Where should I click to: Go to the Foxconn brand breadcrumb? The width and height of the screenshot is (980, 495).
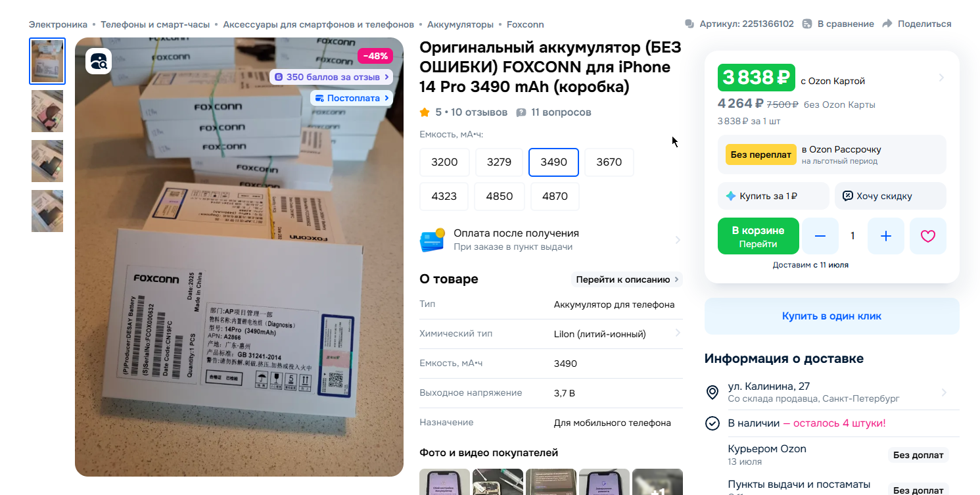[525, 24]
